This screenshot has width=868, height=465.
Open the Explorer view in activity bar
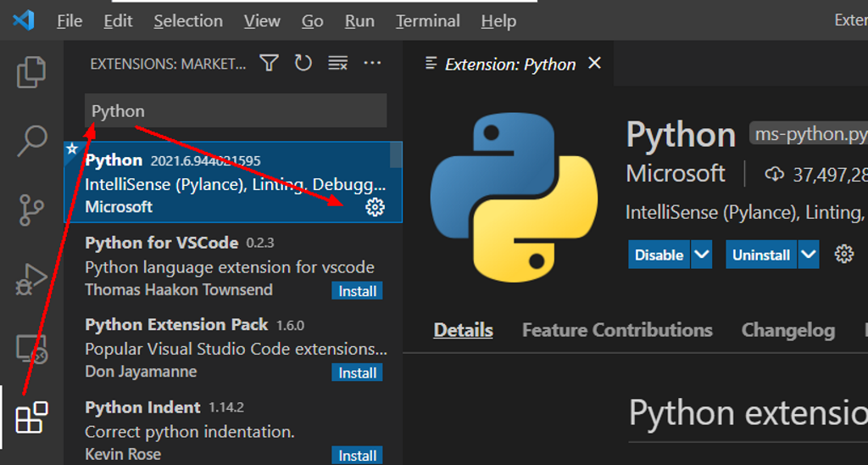tap(31, 72)
